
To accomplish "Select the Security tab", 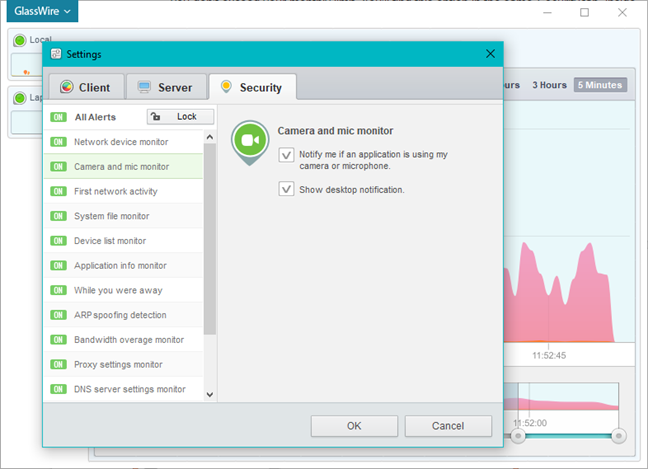I will 253,87.
